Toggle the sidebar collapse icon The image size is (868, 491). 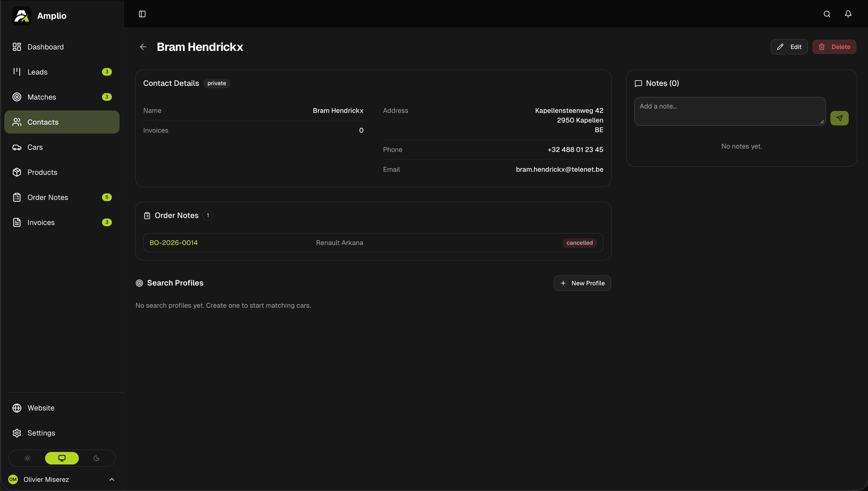pos(142,14)
